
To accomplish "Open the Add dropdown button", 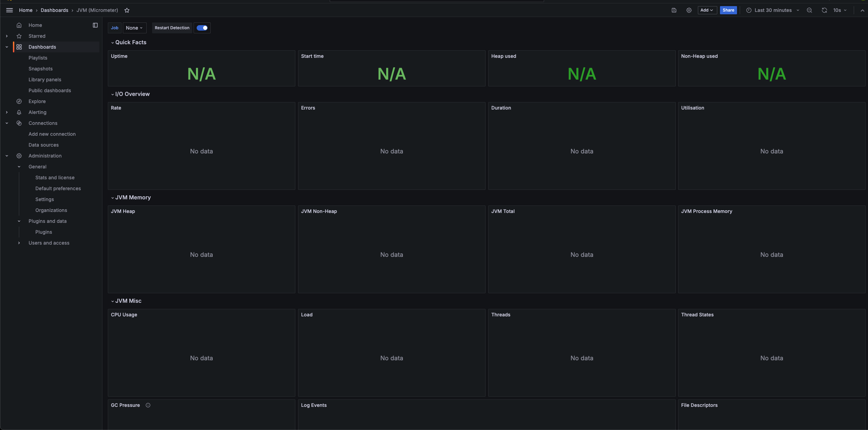I will (x=707, y=10).
